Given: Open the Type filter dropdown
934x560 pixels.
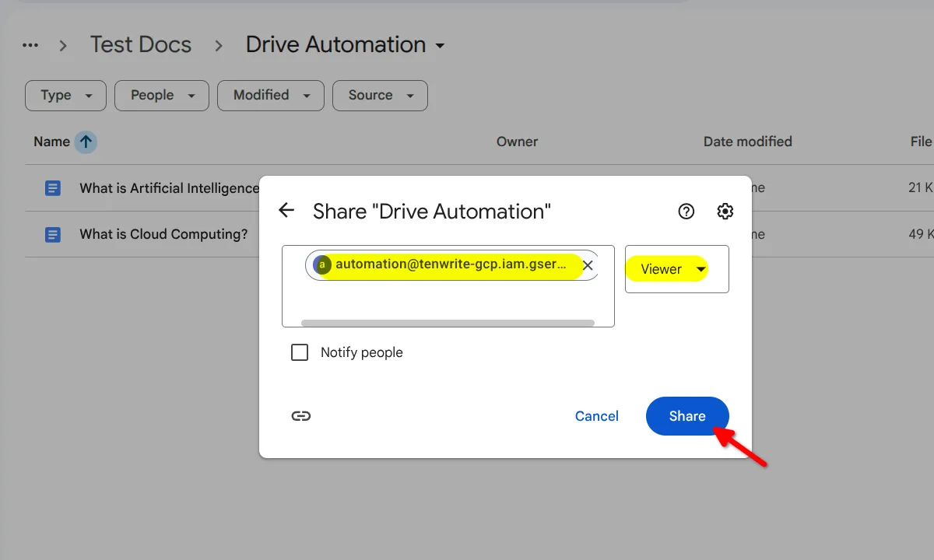Looking at the screenshot, I should click(x=65, y=95).
